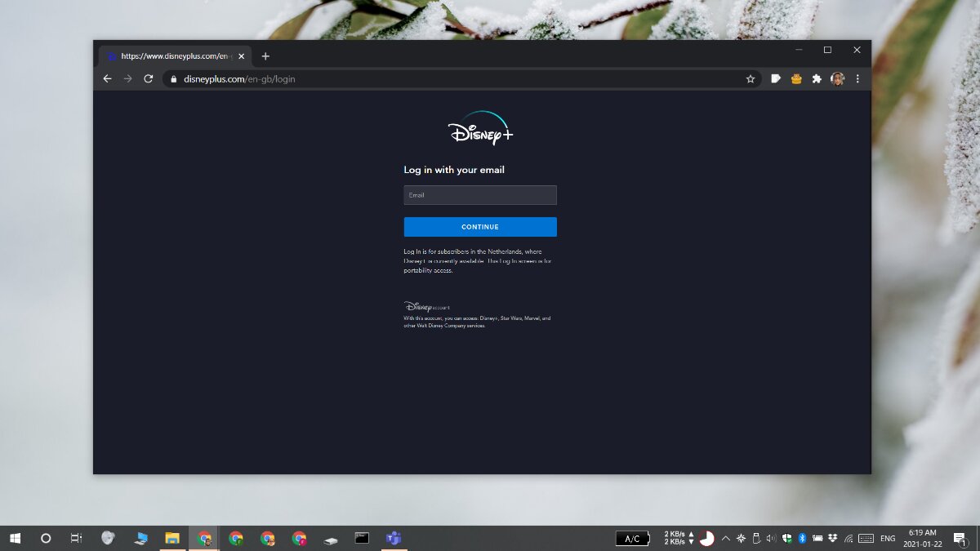Open the Extensions puzzle icon in Chrome
Image resolution: width=980 pixels, height=551 pixels.
click(817, 78)
